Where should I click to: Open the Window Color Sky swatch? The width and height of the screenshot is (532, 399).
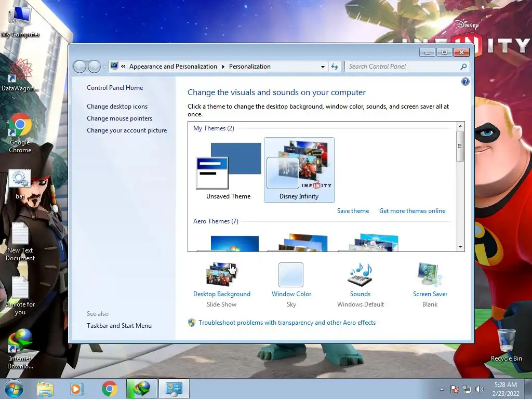[x=291, y=275]
